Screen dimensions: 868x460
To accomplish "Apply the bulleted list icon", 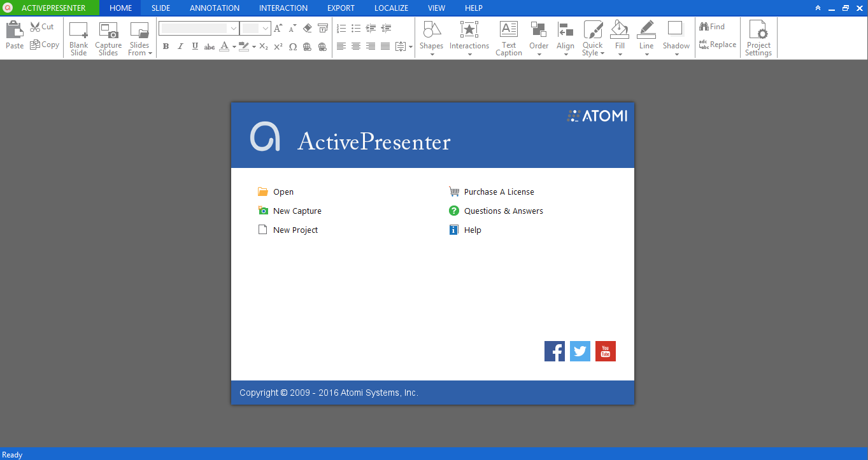I will tap(356, 28).
